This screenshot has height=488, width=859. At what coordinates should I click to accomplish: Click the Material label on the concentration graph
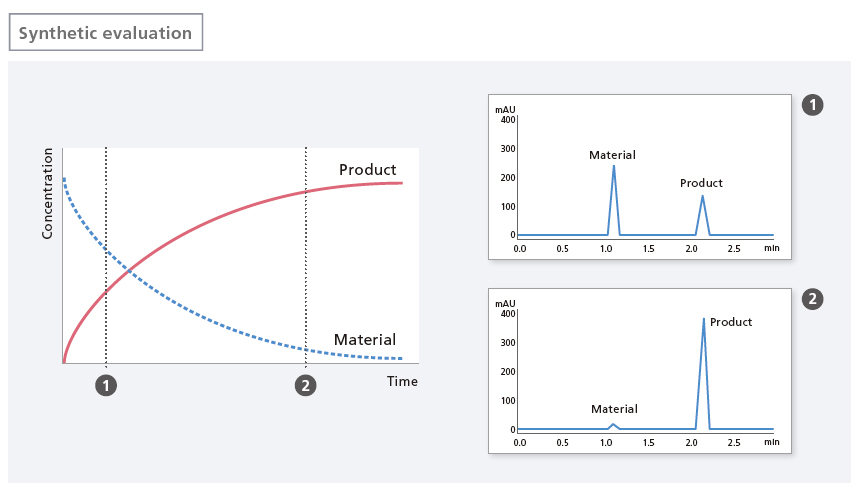(364, 339)
